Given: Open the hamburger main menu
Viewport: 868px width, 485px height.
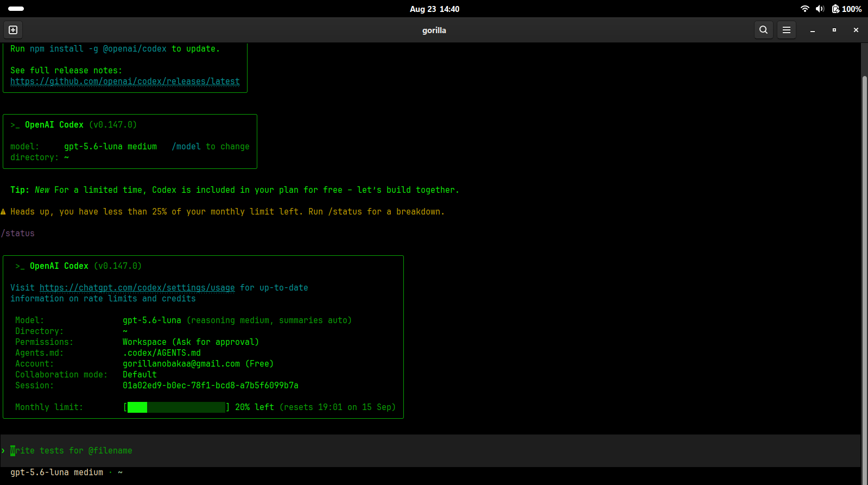Looking at the screenshot, I should pos(786,30).
